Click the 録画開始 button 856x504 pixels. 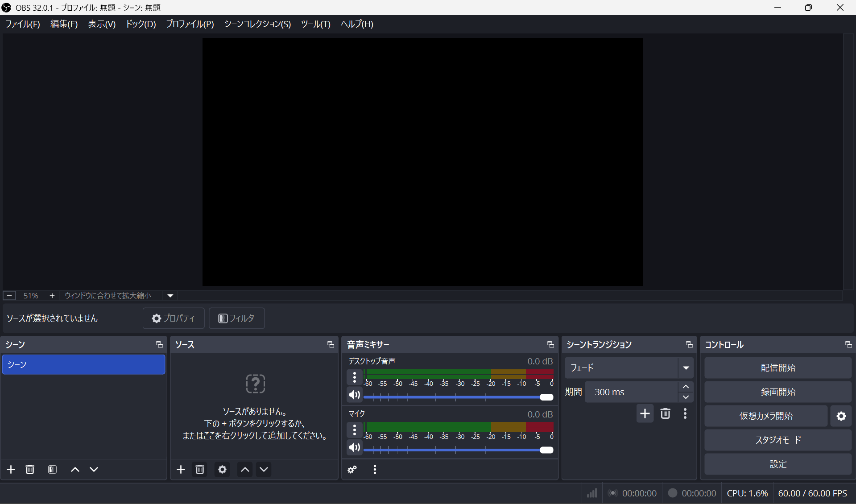coord(777,392)
